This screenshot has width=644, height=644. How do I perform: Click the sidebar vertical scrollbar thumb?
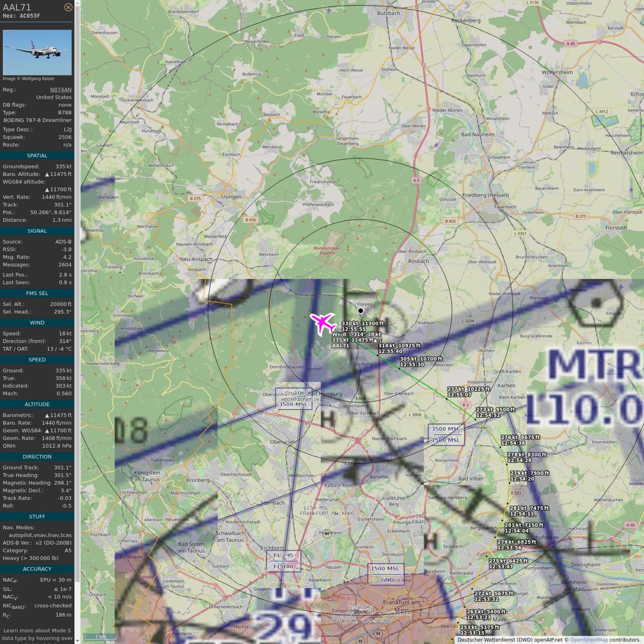tap(77, 291)
